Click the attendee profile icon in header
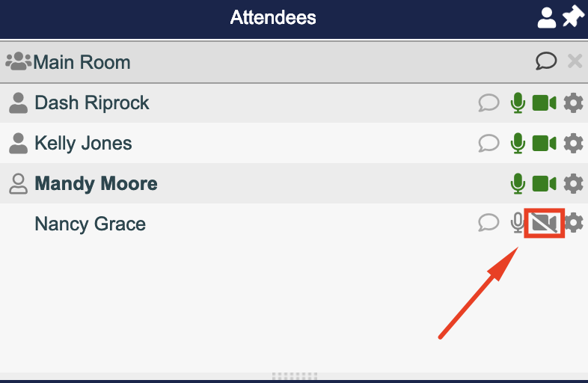Image resolution: width=588 pixels, height=383 pixels. click(x=547, y=18)
